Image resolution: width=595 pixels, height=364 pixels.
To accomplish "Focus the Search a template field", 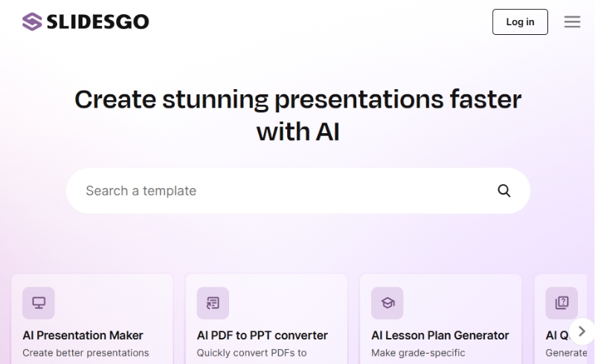I will pos(298,191).
